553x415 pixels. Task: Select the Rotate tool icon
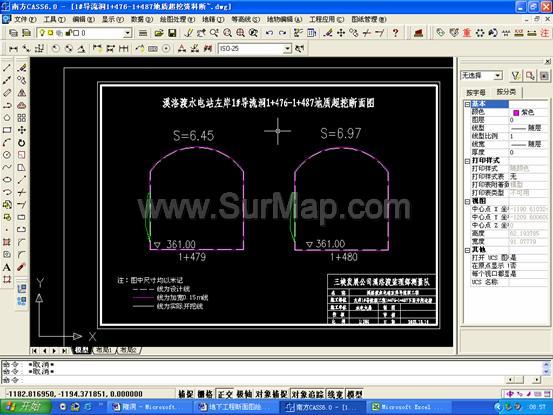click(22, 142)
